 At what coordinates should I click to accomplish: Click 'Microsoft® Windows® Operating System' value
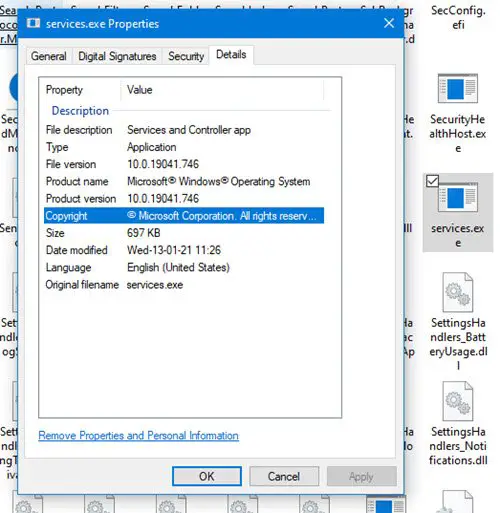tap(219, 181)
